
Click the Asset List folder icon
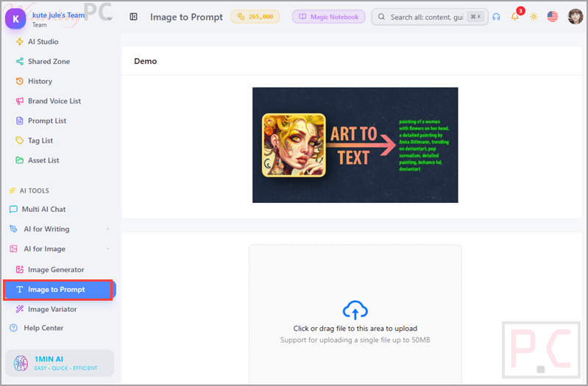19,160
